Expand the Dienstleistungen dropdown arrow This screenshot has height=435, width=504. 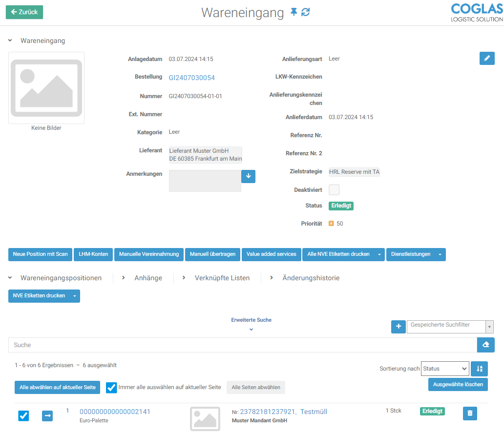(440, 254)
